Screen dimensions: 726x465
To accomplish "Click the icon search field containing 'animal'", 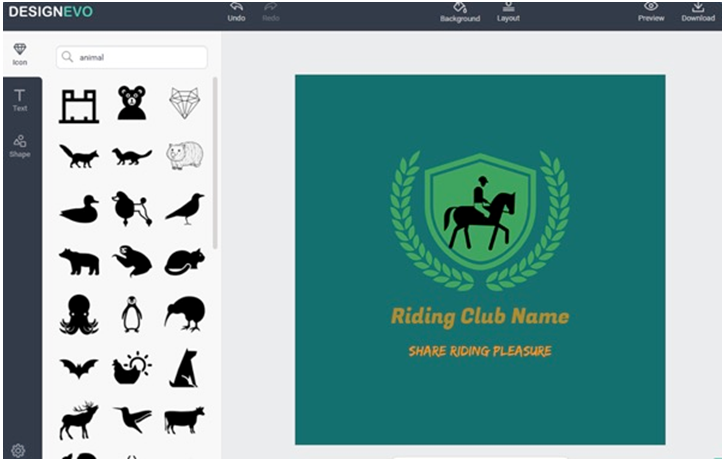I will coord(131,57).
